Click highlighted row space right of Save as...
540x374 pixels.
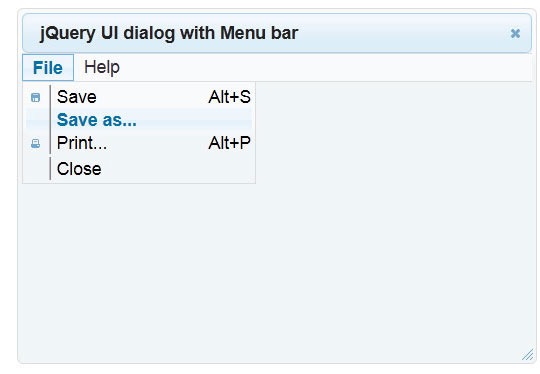point(195,120)
